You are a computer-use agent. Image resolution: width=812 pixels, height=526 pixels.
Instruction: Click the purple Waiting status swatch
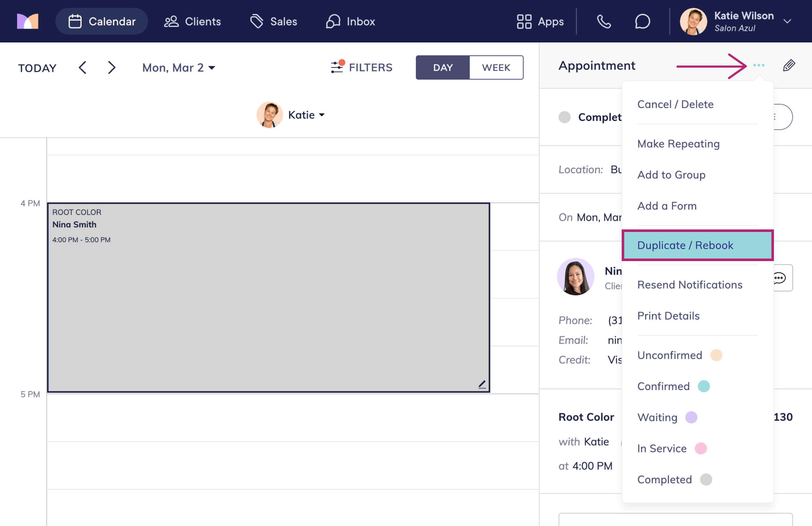(x=691, y=417)
